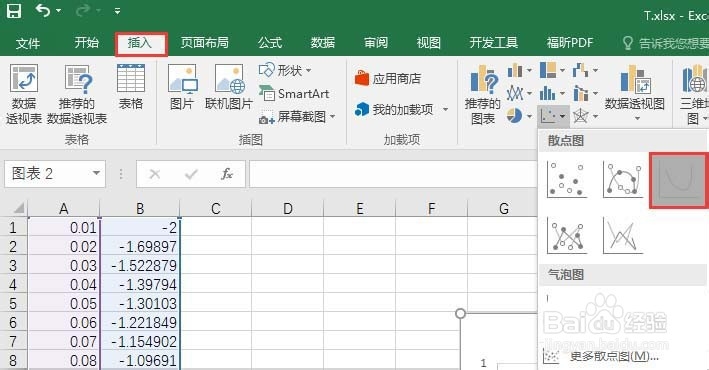
Task: Click the 告诉我您想要 search box
Action: pyautogui.click(x=665, y=43)
